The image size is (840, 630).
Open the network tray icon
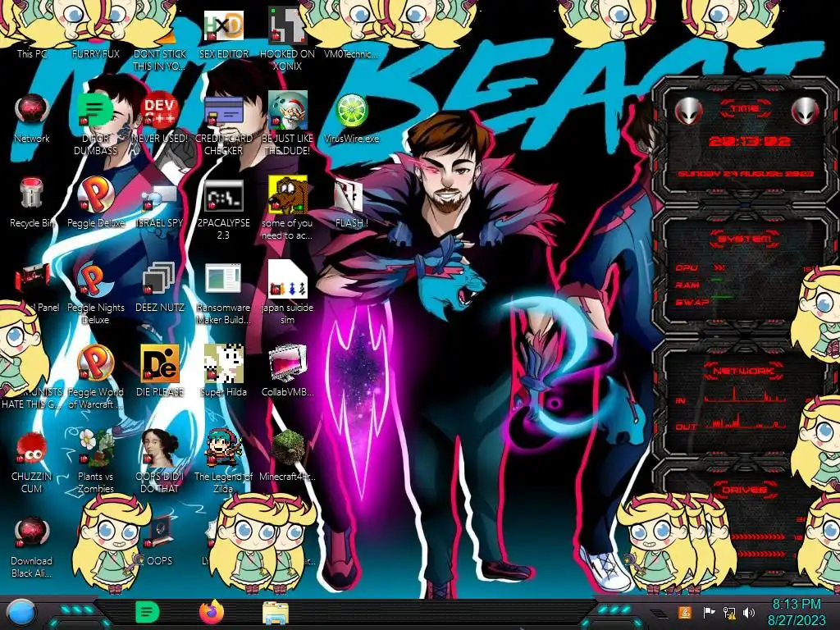coord(728,613)
